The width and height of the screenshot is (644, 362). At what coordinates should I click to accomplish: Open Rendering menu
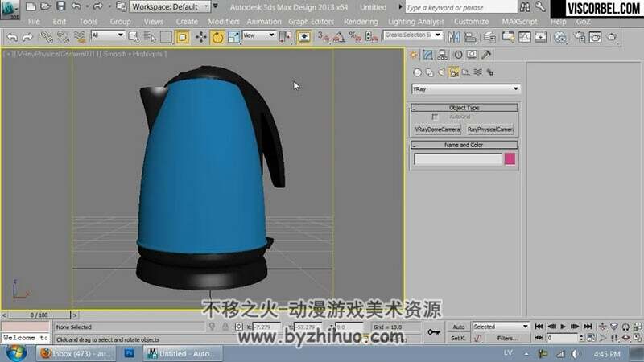pos(361,22)
